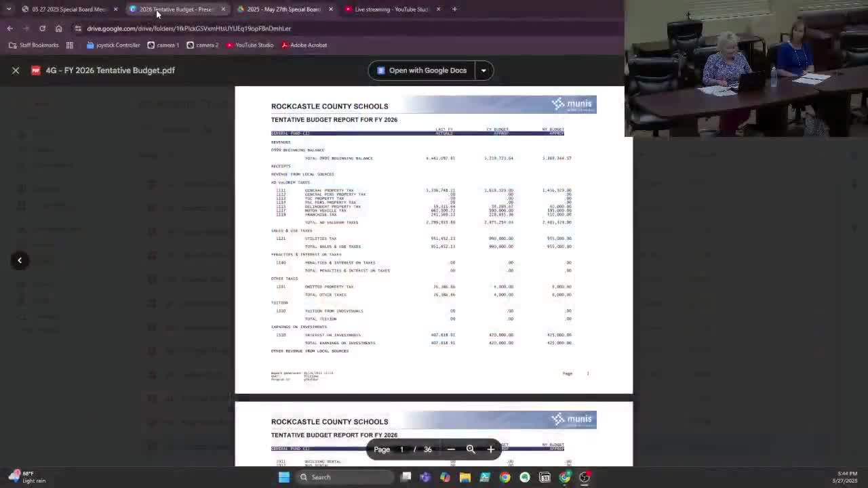Image resolution: width=868 pixels, height=488 pixels.
Task: Go to previous file using left arrow
Action: [20, 260]
